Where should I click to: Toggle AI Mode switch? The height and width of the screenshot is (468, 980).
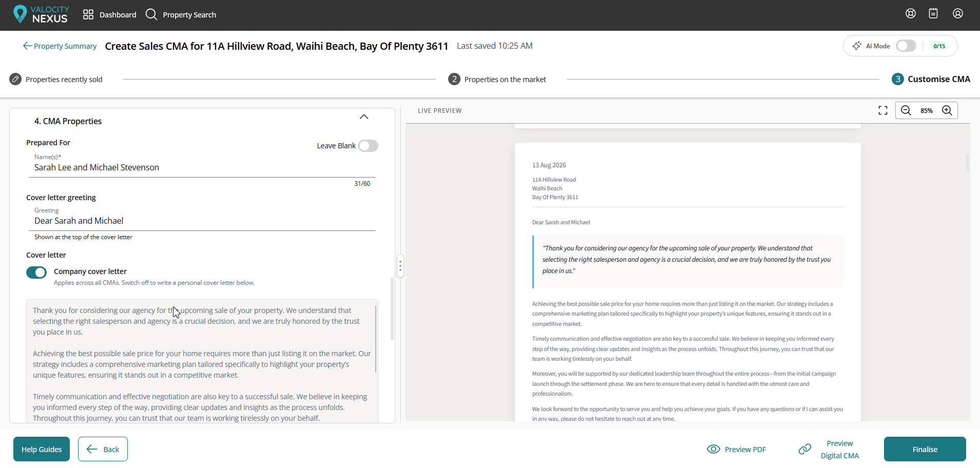(906, 46)
